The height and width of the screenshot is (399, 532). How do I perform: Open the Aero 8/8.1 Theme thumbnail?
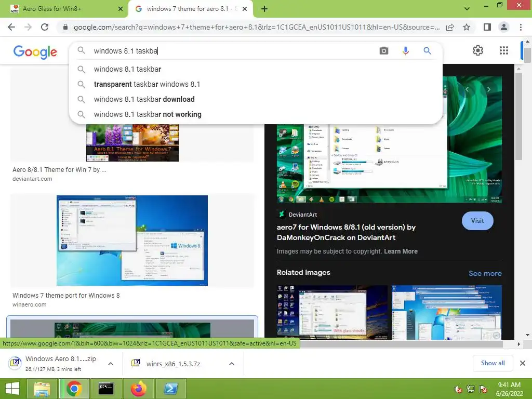click(x=132, y=143)
